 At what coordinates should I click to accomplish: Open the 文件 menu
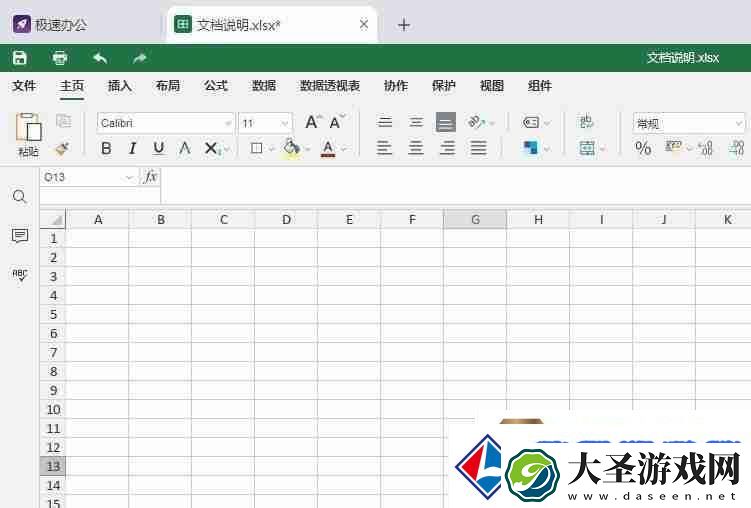pyautogui.click(x=24, y=86)
